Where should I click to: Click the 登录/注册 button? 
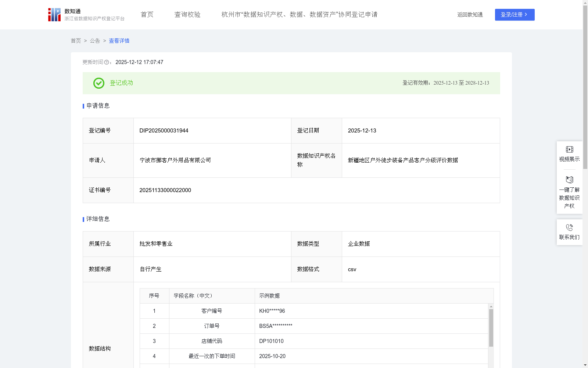pos(514,15)
